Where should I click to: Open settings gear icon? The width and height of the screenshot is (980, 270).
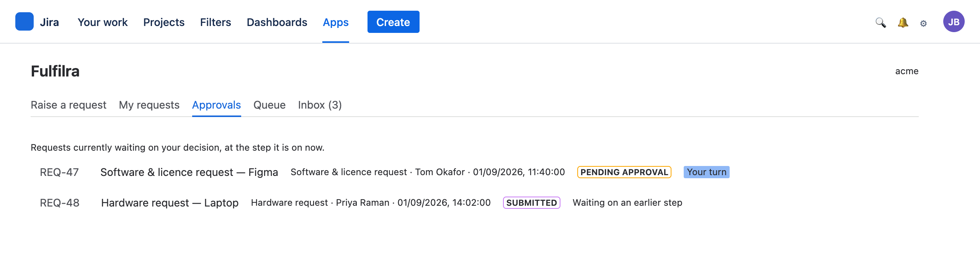click(x=923, y=23)
